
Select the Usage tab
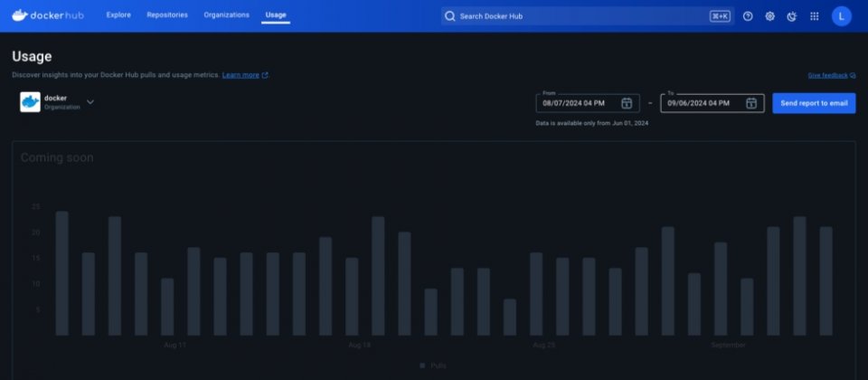click(276, 15)
